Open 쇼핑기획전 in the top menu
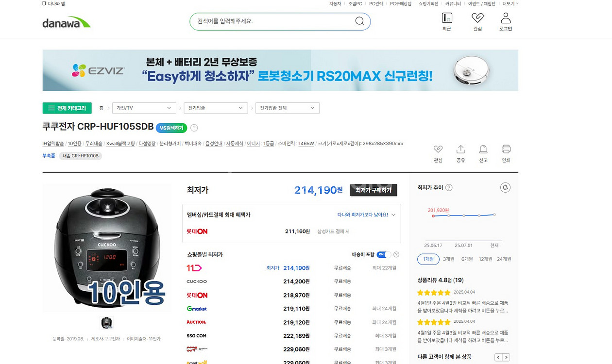The height and width of the screenshot is (364, 612). pyautogui.click(x=428, y=3)
